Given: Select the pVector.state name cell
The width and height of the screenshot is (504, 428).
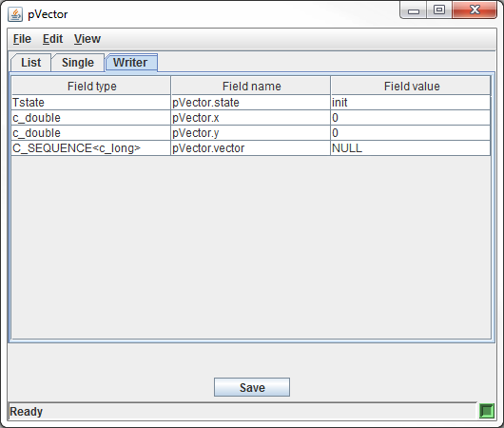Looking at the screenshot, I should tap(251, 103).
